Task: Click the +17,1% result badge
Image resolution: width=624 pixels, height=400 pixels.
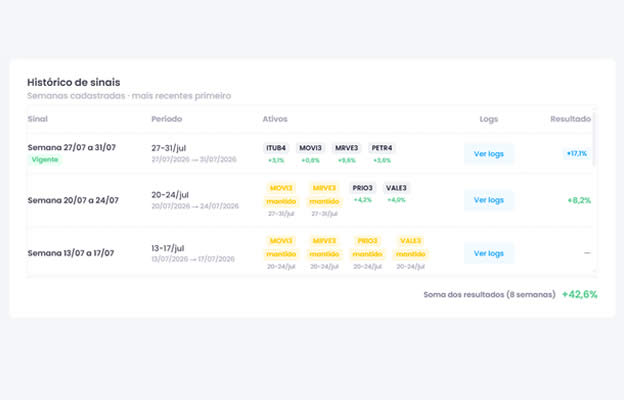Action: 577,154
